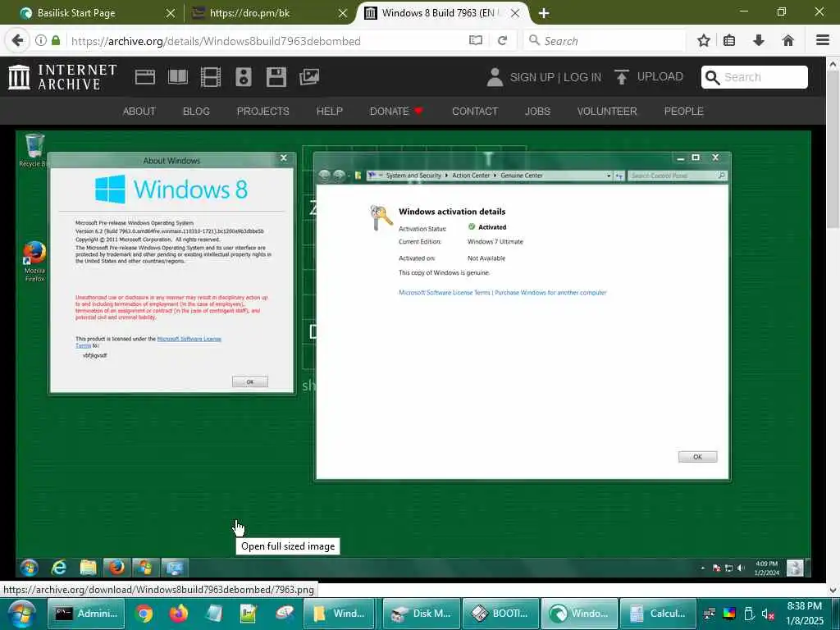
Task: Toggle reader view icon in address bar
Action: (475, 41)
